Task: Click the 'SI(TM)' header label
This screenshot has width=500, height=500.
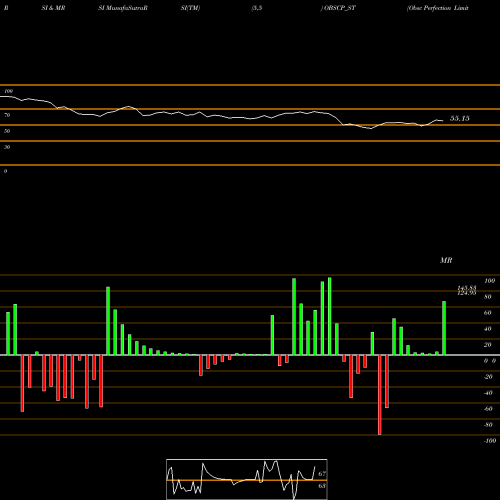Action: 190,8
